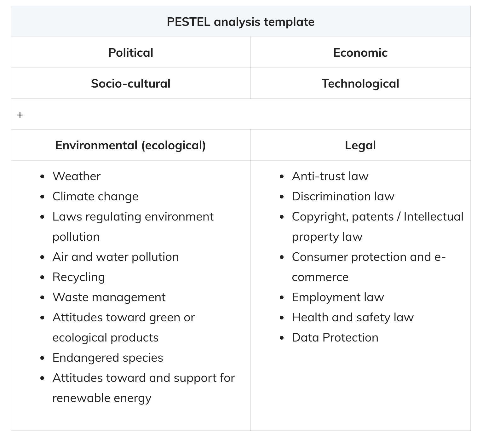Click the Weather bullet item

(x=77, y=176)
